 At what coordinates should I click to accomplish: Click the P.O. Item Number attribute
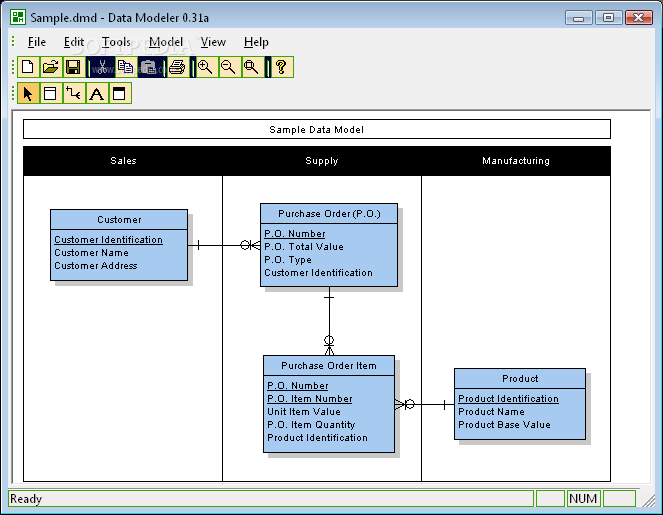point(310,399)
